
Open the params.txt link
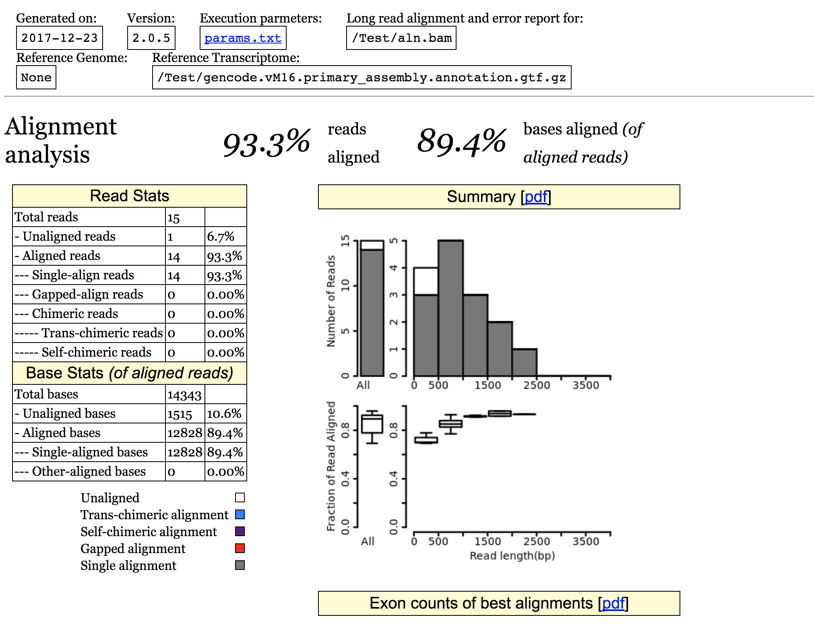pos(243,38)
